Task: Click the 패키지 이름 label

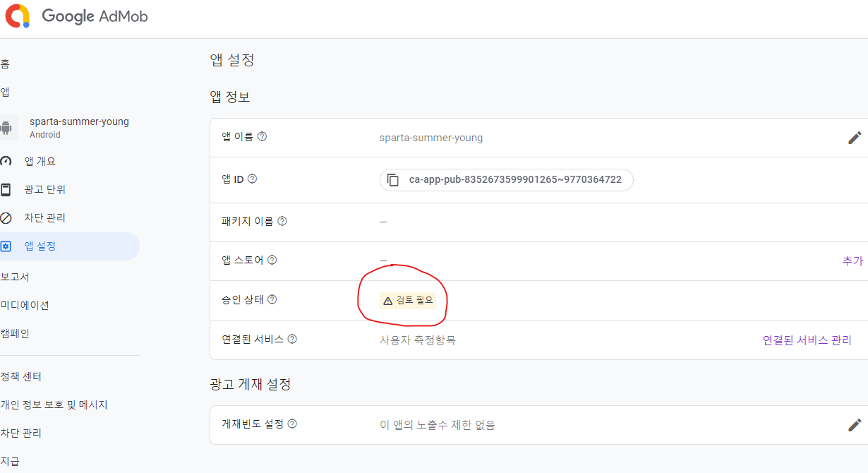Action: pos(248,221)
